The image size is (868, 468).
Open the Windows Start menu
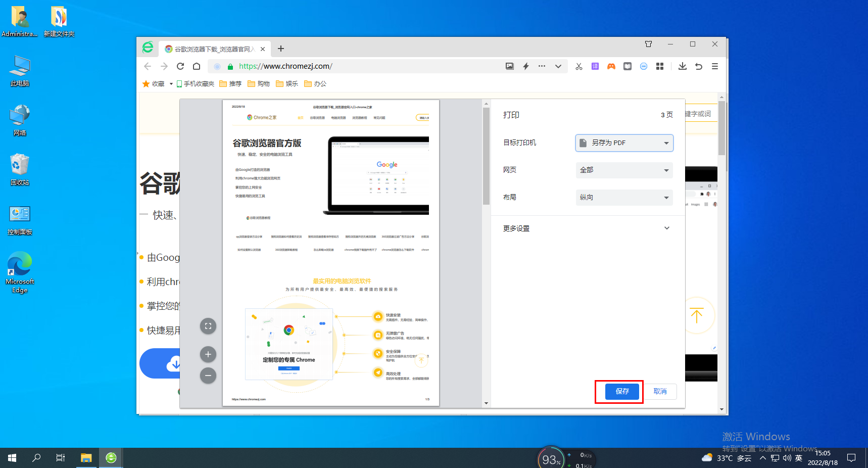(x=12, y=458)
